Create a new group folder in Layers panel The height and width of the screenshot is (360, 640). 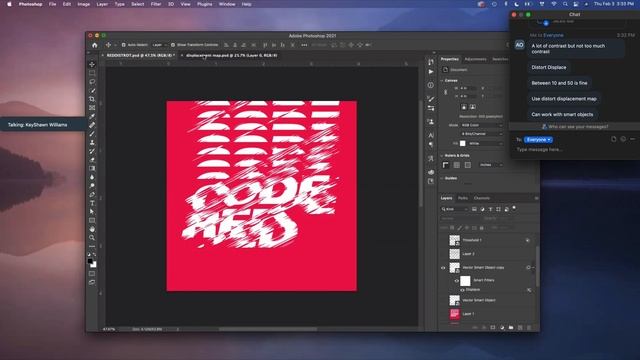pos(511,327)
